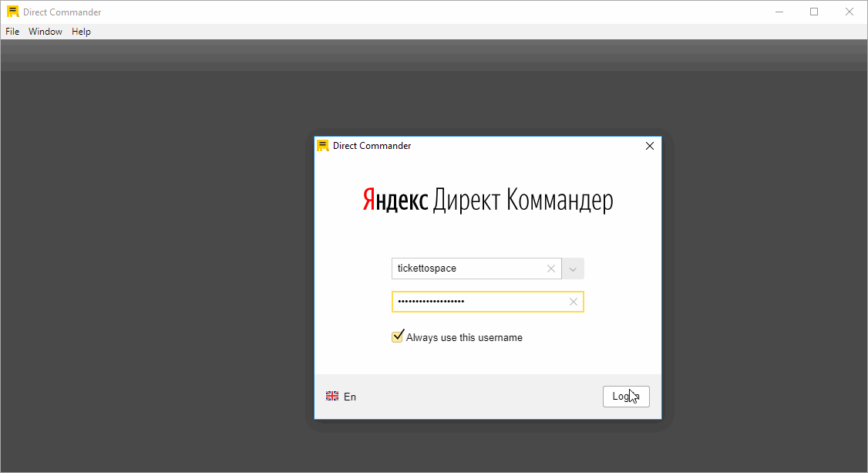This screenshot has height=473, width=868.
Task: Close the Direct Commander login dialog
Action: tap(650, 146)
